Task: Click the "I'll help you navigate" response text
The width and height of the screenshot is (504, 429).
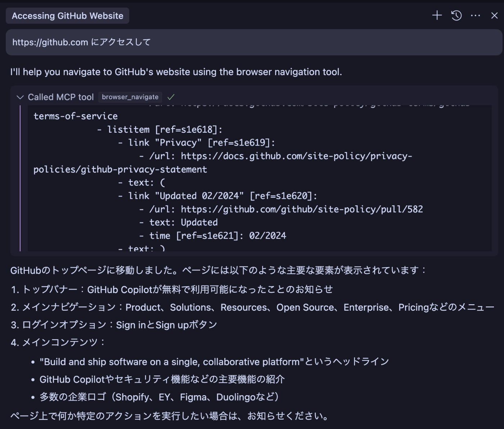Action: pyautogui.click(x=176, y=72)
